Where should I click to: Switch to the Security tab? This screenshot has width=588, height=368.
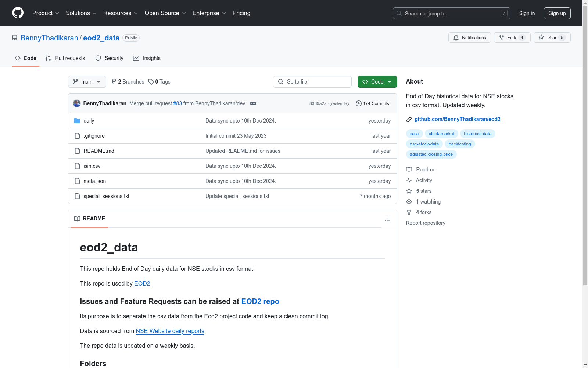click(x=109, y=58)
